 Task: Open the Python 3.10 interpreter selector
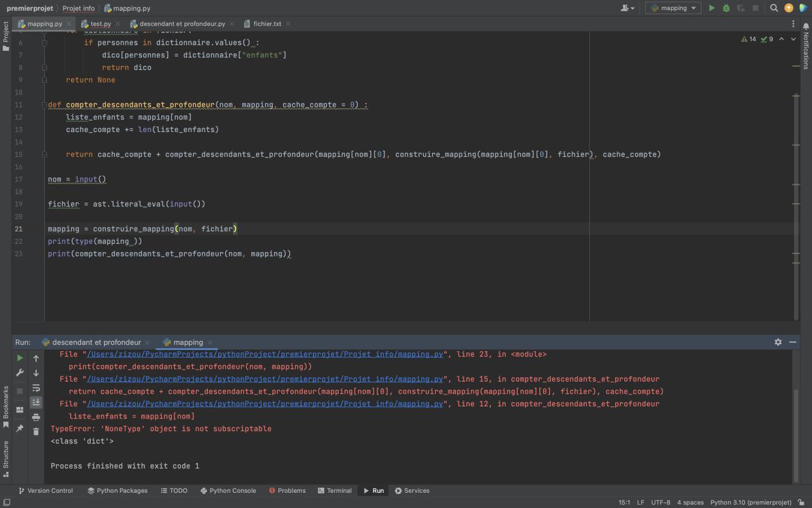point(750,502)
